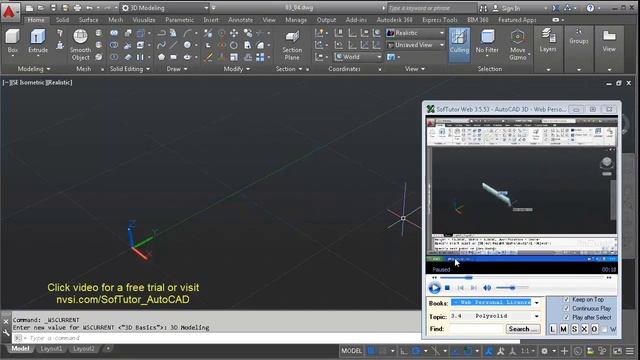Click the Help question mark icon

tap(590, 8)
